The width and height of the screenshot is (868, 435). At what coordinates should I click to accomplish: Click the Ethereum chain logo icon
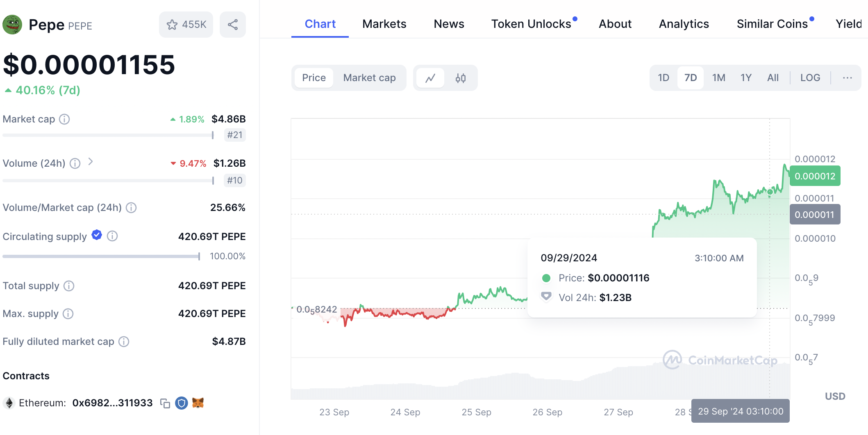pos(9,403)
